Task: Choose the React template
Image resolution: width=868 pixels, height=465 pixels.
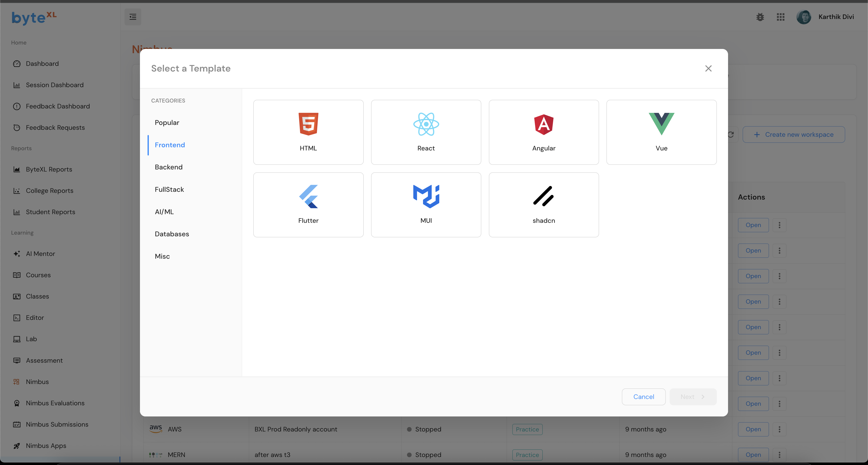Action: [x=426, y=132]
